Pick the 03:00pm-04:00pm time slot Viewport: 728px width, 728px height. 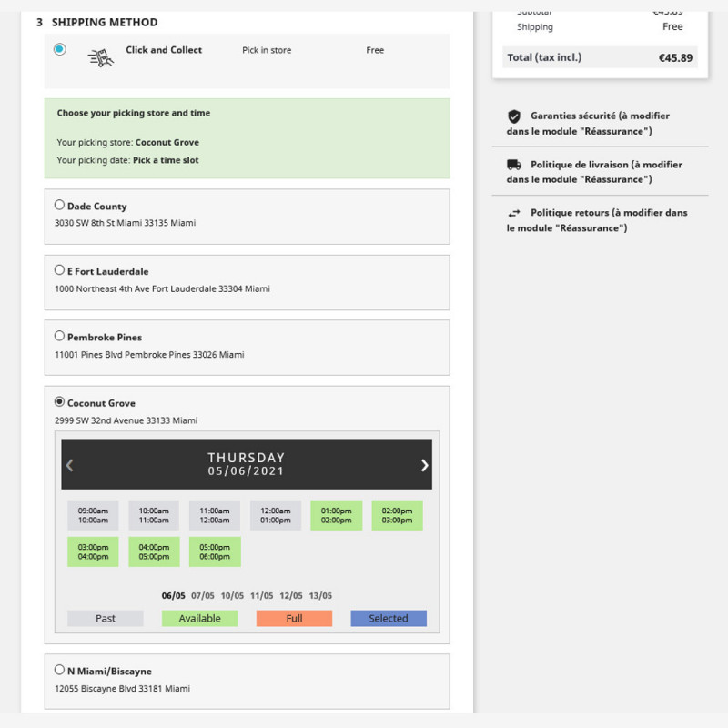(x=93, y=552)
